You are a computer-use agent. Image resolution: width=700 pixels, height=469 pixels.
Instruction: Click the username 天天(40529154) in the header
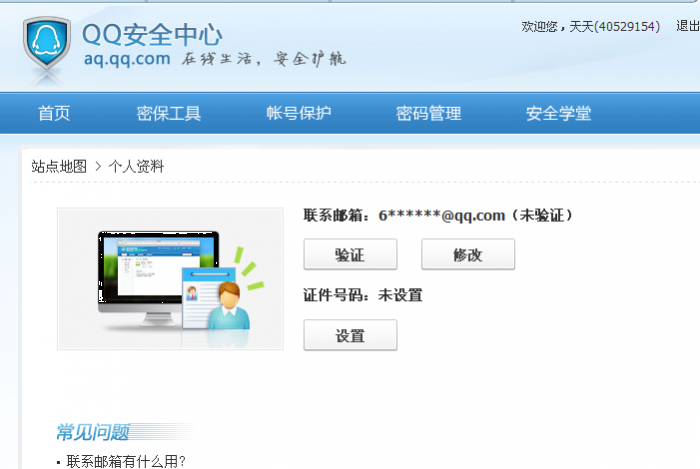point(615,26)
